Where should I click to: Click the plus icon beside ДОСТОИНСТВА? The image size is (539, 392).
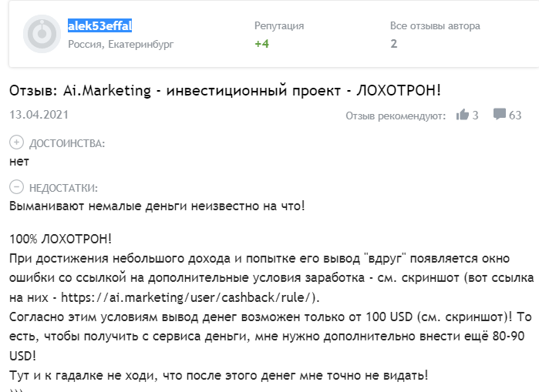pos(16,142)
